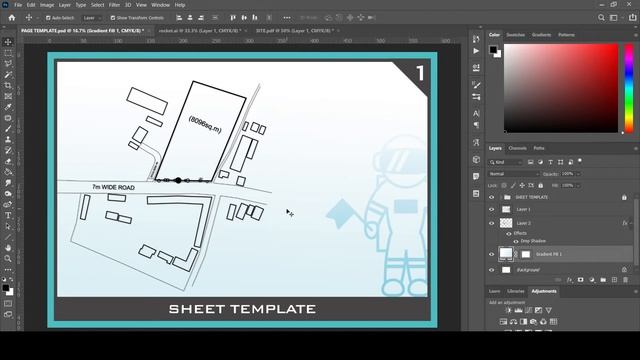640x360 pixels.
Task: Select the Horizontal Type tool
Action: [8, 216]
